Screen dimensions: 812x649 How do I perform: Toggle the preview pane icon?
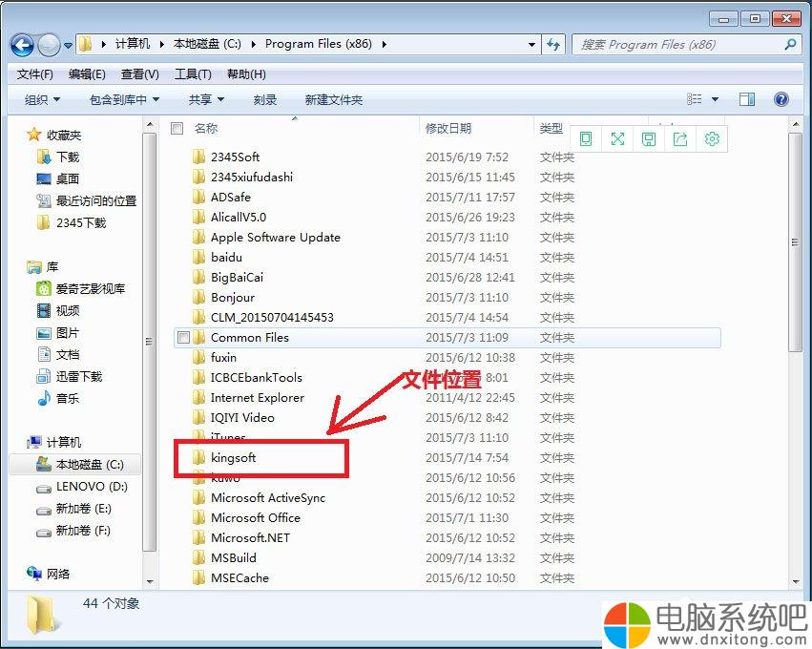click(x=747, y=99)
